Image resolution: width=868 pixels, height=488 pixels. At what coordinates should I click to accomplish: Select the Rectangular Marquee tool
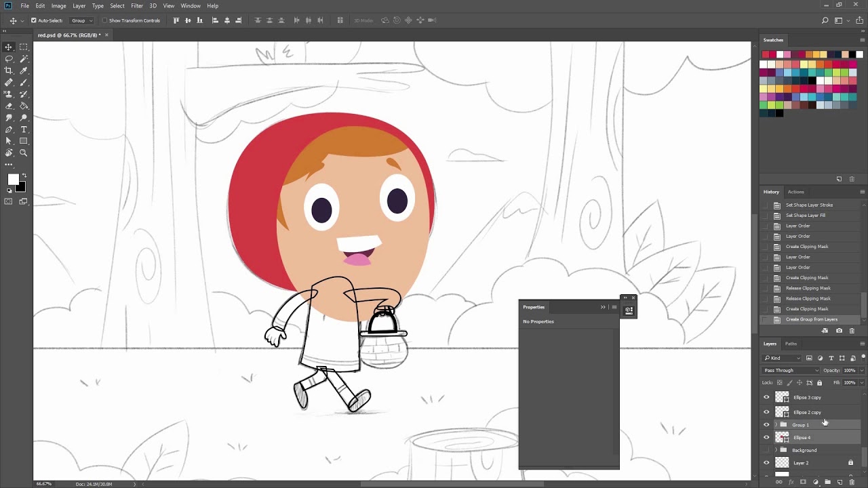(x=24, y=47)
